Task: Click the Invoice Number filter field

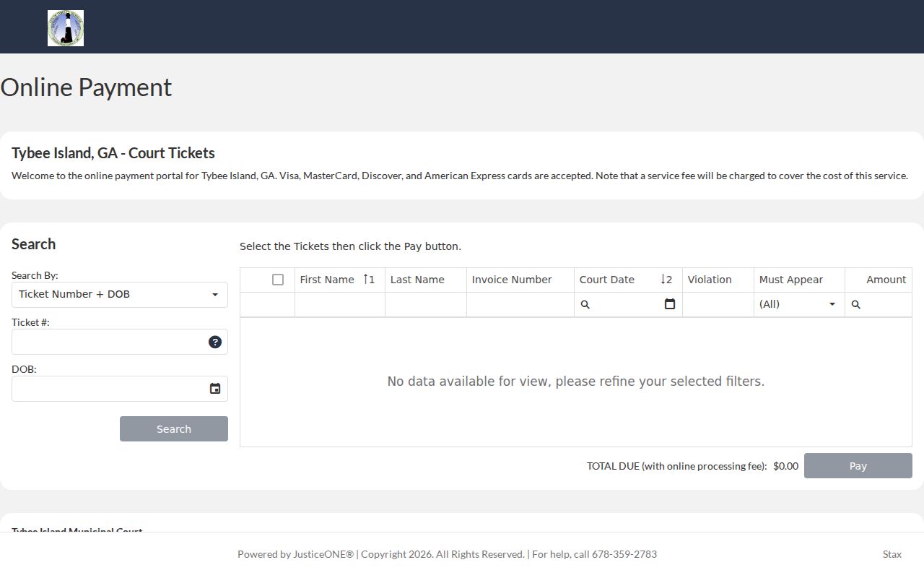Action: click(x=520, y=304)
